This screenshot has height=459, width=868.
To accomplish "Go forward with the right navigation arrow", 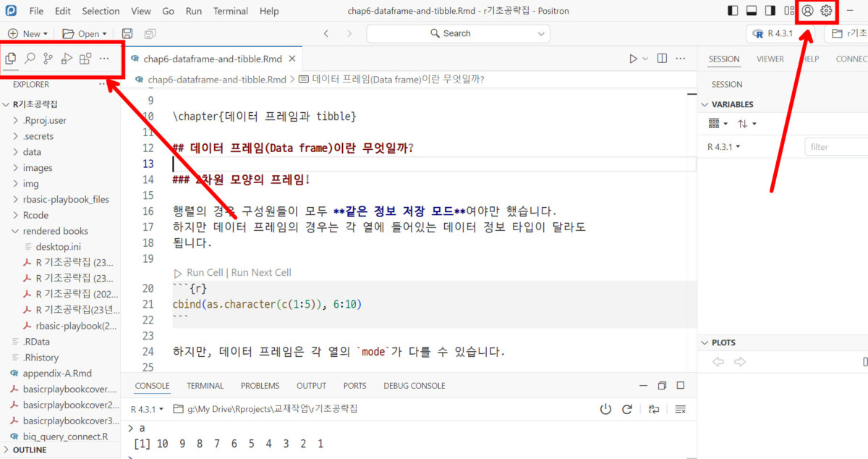I will pyautogui.click(x=349, y=33).
